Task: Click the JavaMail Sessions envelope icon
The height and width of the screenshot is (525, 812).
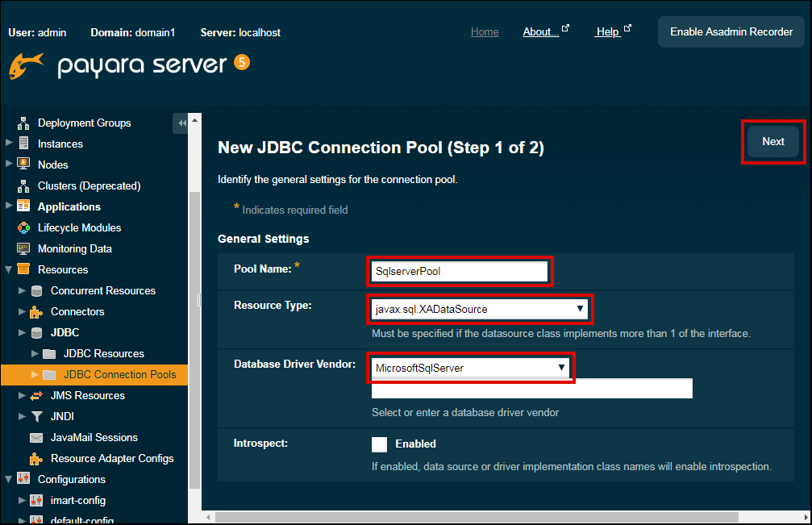Action: tap(36, 438)
